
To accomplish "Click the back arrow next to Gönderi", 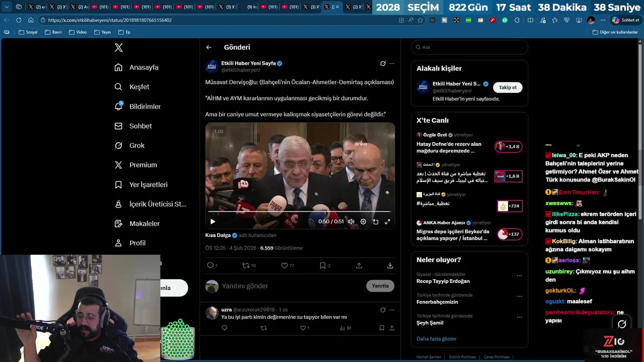I will 209,47.
